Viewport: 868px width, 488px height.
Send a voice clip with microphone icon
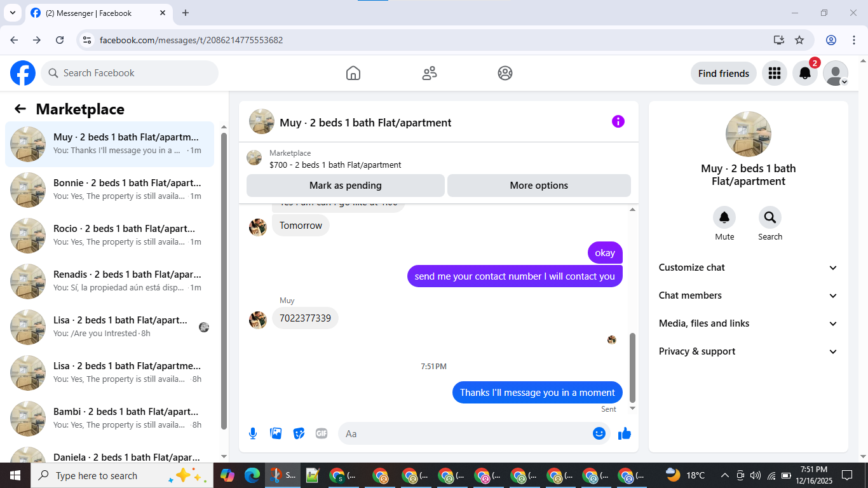click(253, 433)
